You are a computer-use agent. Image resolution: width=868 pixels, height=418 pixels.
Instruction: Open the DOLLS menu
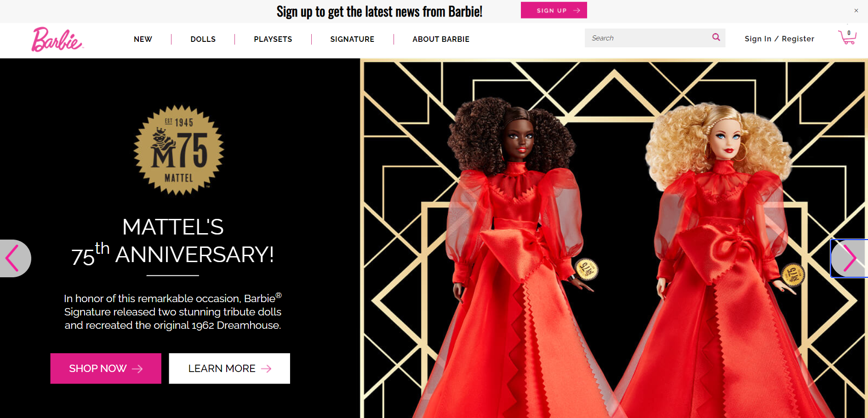[203, 39]
